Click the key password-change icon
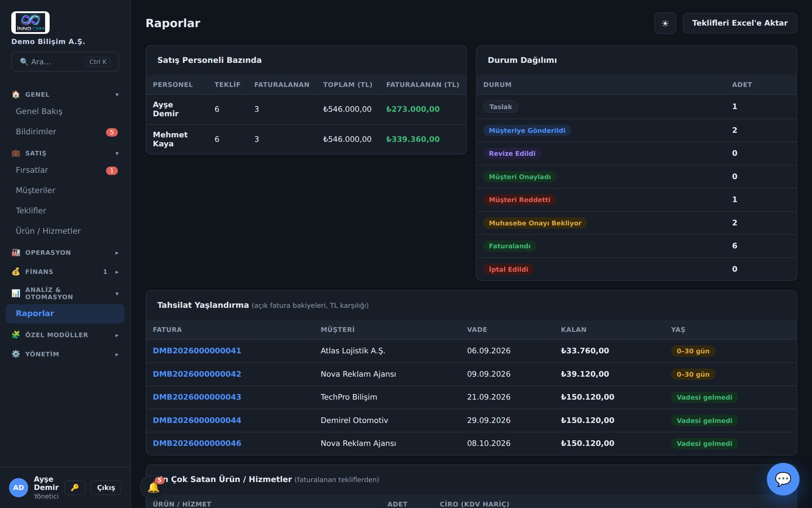This screenshot has height=508, width=812. (75, 488)
